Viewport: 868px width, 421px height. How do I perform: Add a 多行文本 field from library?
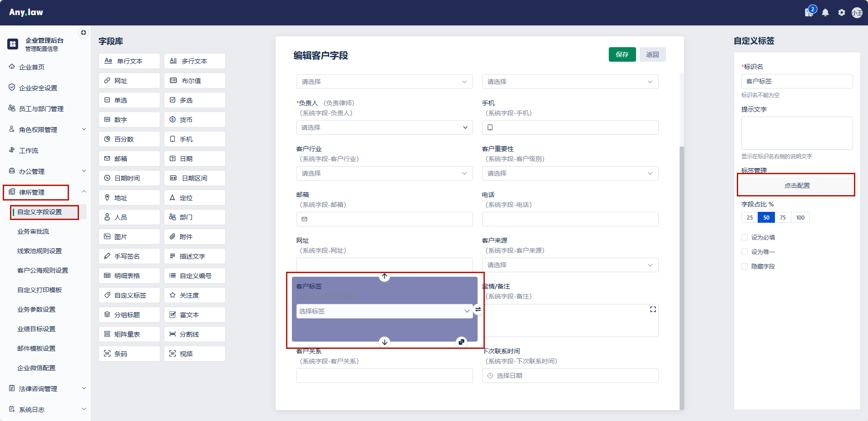coord(195,61)
